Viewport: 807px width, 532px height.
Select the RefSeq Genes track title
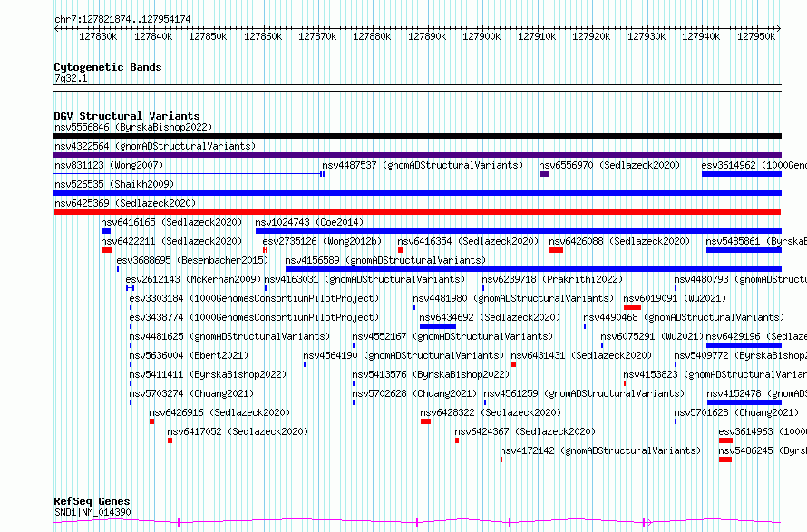92,501
